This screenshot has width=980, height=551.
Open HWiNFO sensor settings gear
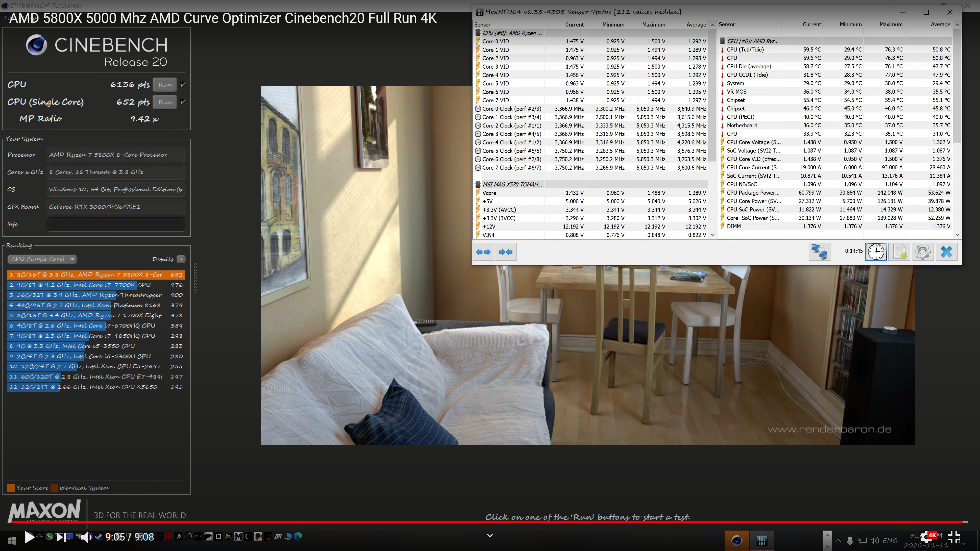pos(923,252)
